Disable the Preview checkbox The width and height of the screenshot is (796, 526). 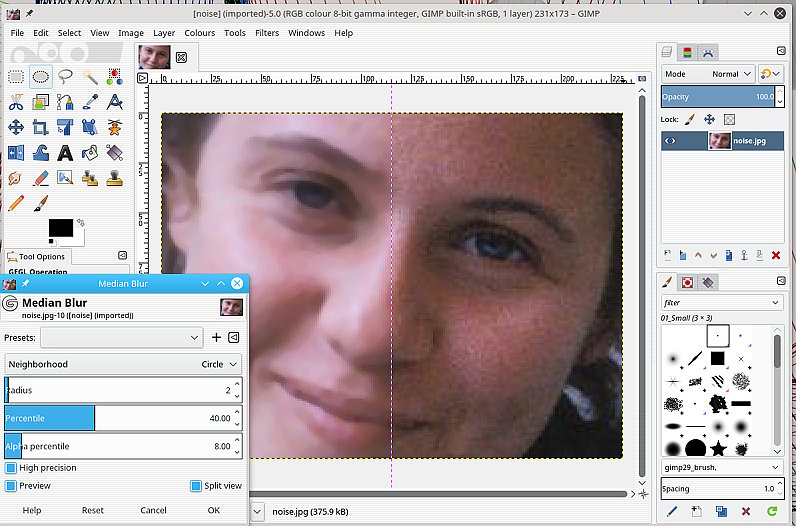click(11, 486)
